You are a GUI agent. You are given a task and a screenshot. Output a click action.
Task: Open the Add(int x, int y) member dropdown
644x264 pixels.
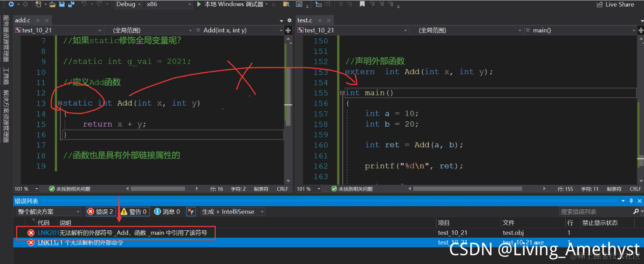(x=239, y=30)
